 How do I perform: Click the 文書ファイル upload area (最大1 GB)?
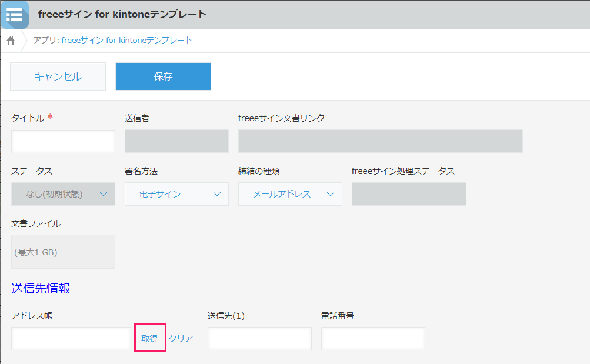point(63,252)
